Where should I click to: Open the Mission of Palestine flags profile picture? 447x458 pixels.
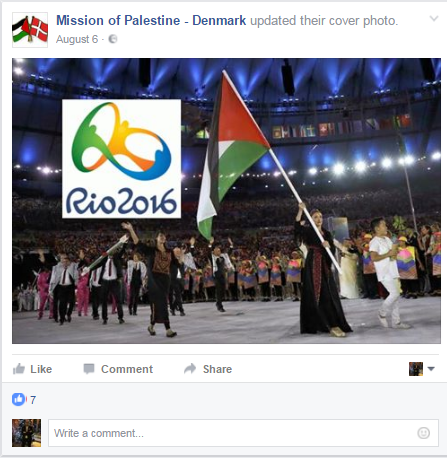30,30
